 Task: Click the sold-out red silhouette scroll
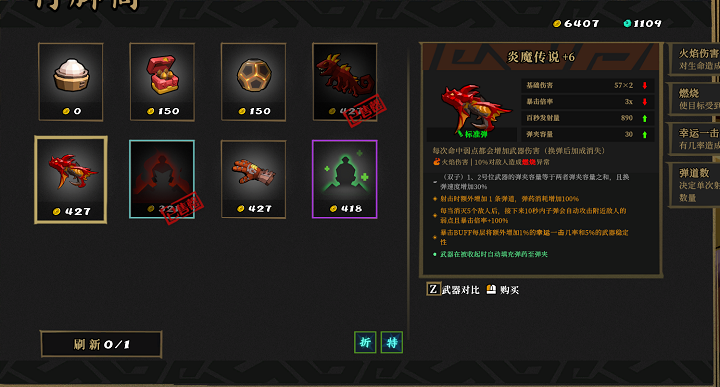(162, 179)
